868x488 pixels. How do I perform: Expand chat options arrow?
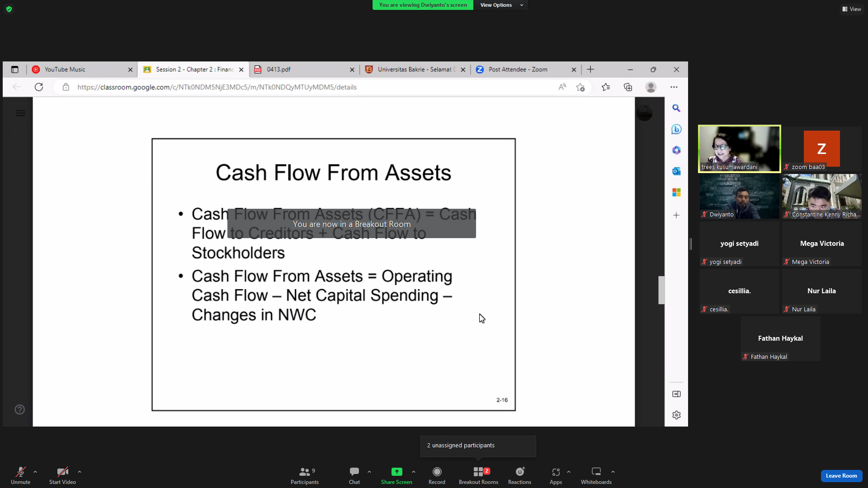[x=369, y=472]
